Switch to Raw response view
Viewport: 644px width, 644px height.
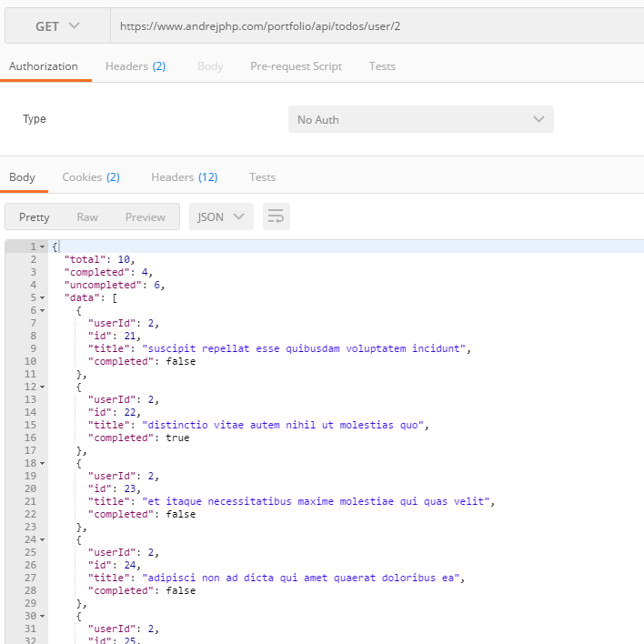click(x=87, y=216)
